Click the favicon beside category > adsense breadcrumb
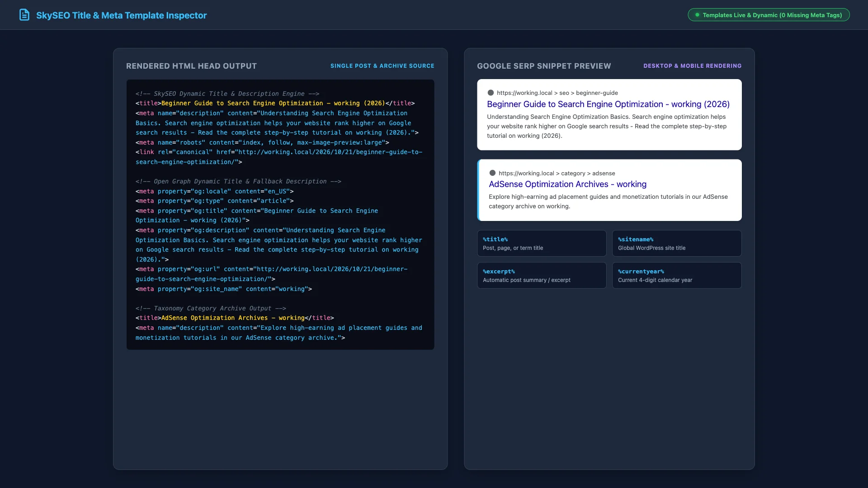Viewport: 868px width, 488px height. point(492,173)
